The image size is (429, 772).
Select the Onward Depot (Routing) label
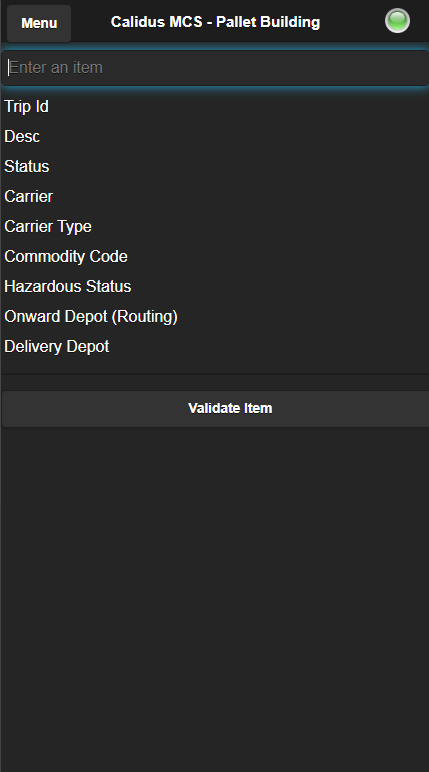91,317
